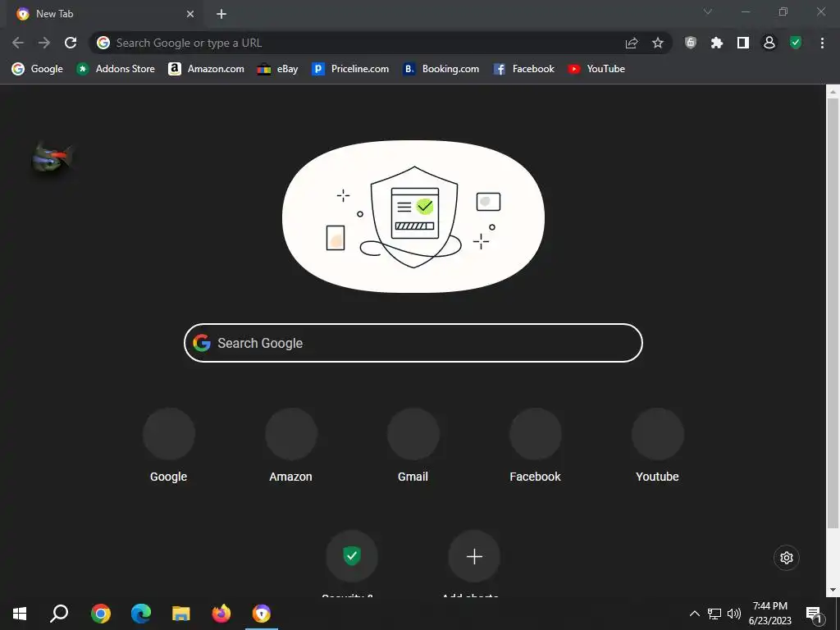Image resolution: width=840 pixels, height=630 pixels.
Task: Open customize page gear icon
Action: click(787, 558)
